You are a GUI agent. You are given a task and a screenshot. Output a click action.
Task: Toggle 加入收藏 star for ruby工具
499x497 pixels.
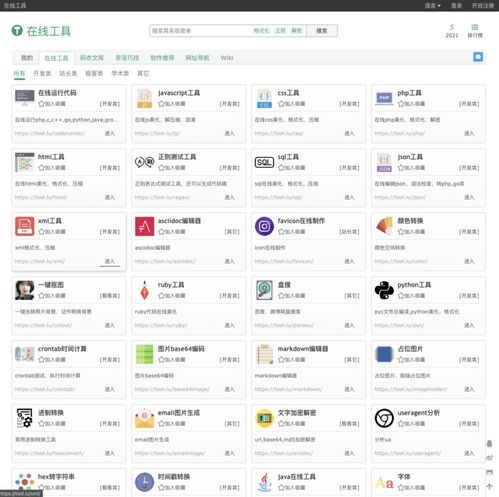click(x=161, y=296)
